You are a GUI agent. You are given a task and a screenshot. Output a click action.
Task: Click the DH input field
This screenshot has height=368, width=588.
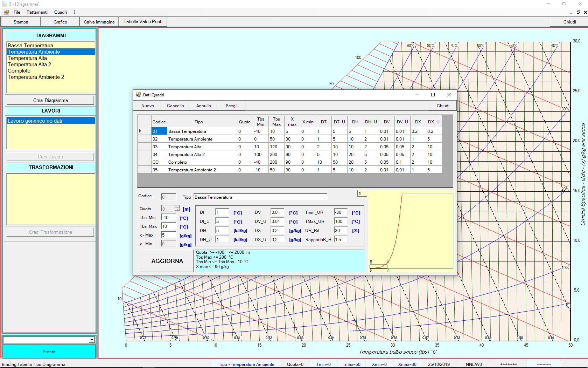tap(222, 230)
